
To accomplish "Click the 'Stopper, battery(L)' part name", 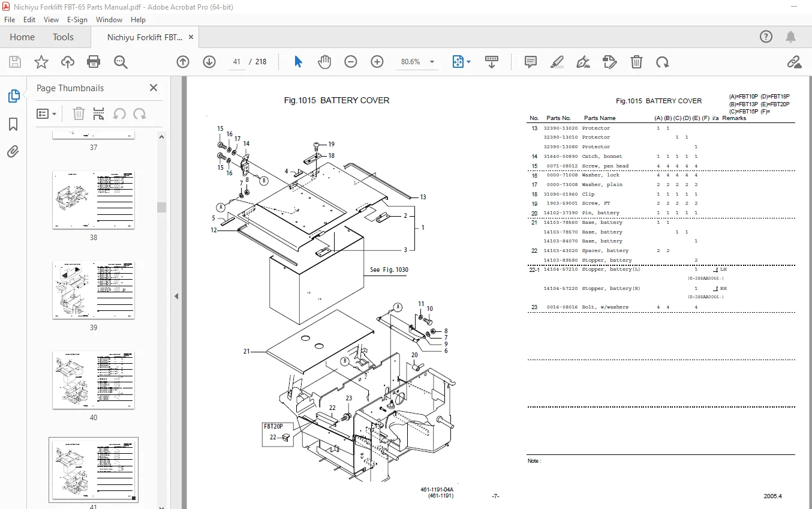I will (611, 270).
